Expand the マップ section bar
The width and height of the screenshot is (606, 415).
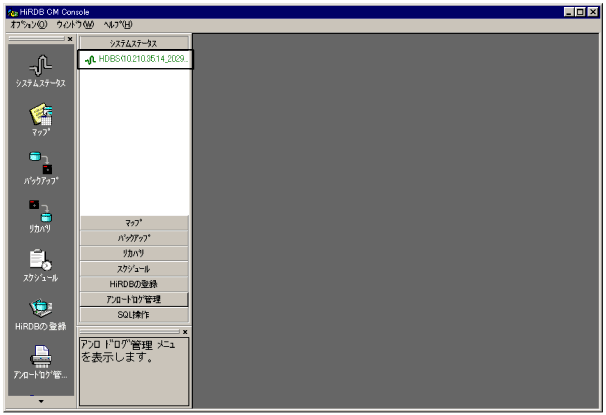134,223
